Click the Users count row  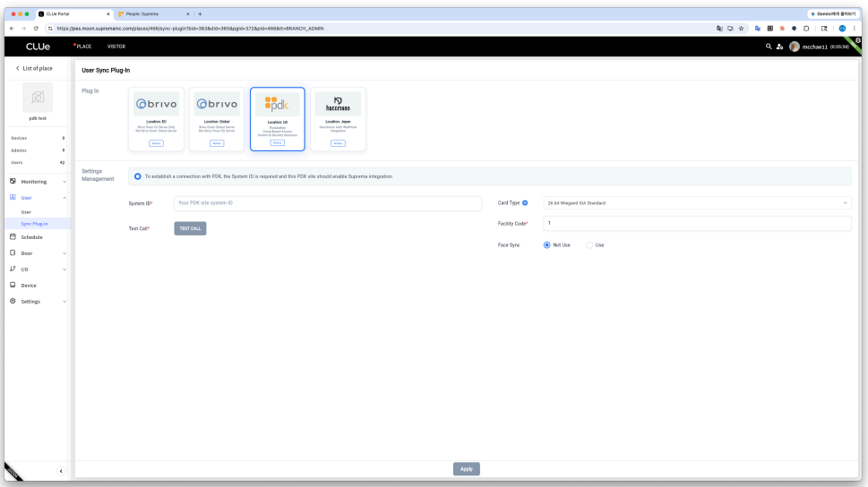pos(38,162)
